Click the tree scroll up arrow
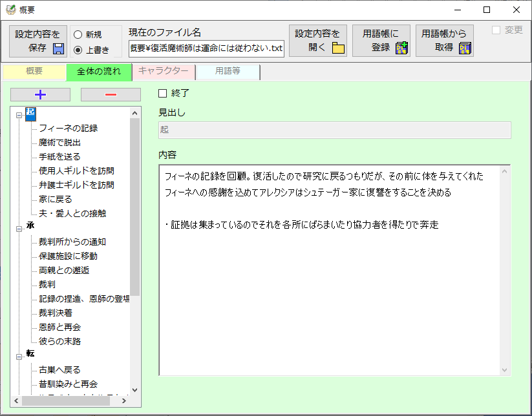Image resolution: width=532 pixels, height=416 pixels. (x=134, y=113)
